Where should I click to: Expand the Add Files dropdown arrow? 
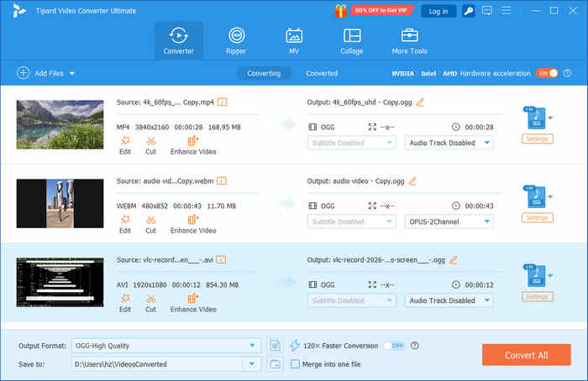tap(72, 73)
